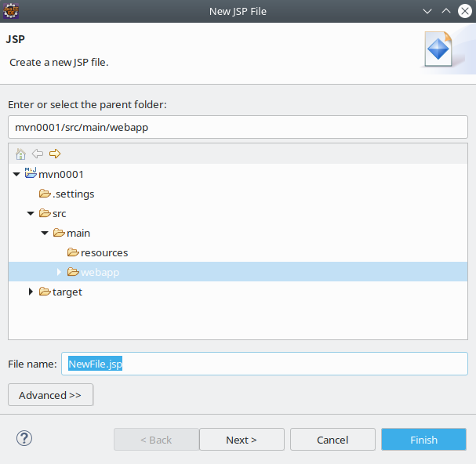Select the target folder in tree

pyautogui.click(x=67, y=292)
